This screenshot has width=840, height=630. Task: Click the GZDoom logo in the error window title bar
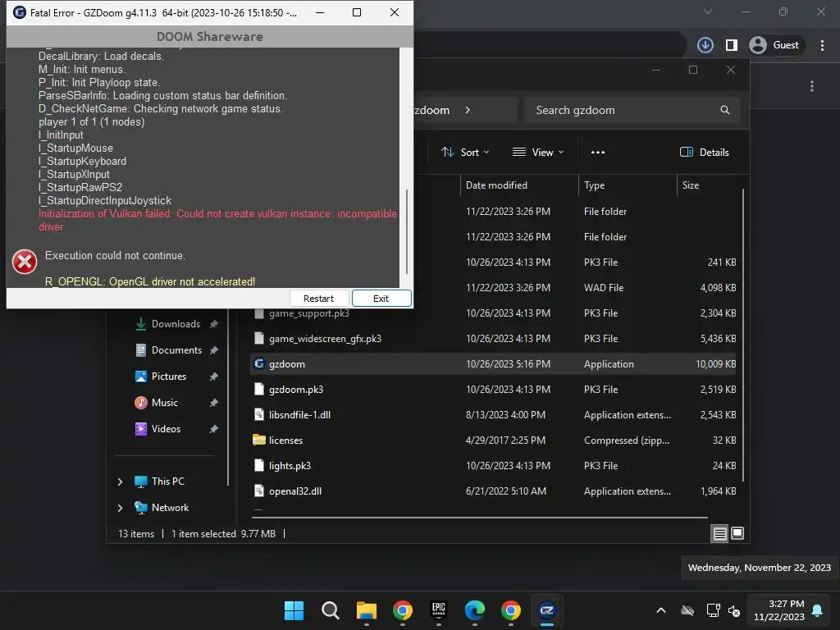pos(20,12)
